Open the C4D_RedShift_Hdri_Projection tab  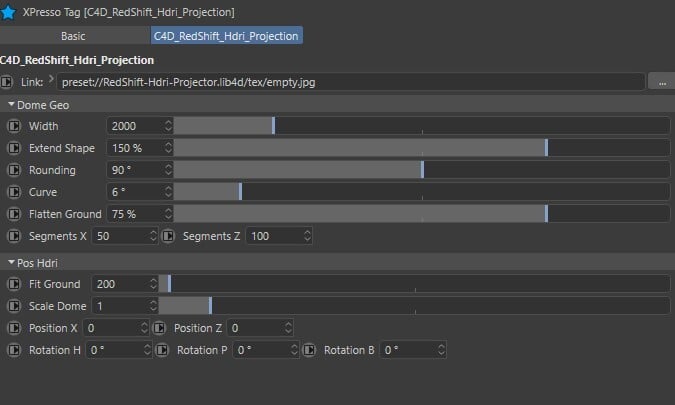pyautogui.click(x=226, y=36)
